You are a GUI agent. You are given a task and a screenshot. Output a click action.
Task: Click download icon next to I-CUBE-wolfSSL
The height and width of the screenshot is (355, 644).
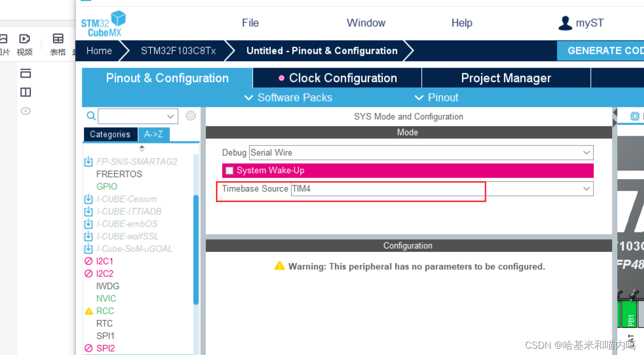click(x=89, y=236)
